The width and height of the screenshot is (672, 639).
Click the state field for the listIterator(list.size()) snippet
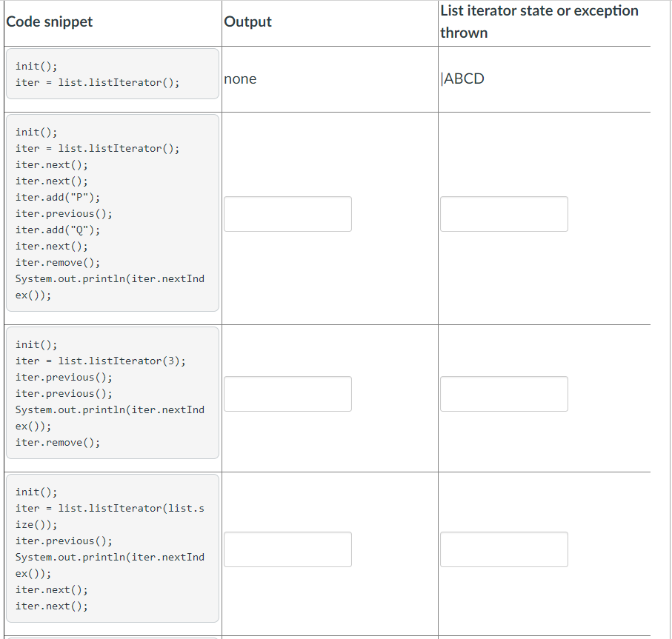(x=504, y=549)
